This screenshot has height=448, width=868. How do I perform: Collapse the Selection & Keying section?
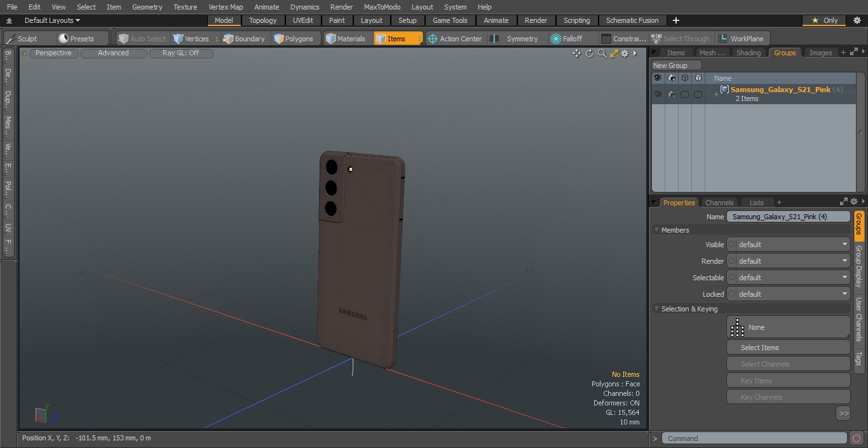tap(656, 309)
